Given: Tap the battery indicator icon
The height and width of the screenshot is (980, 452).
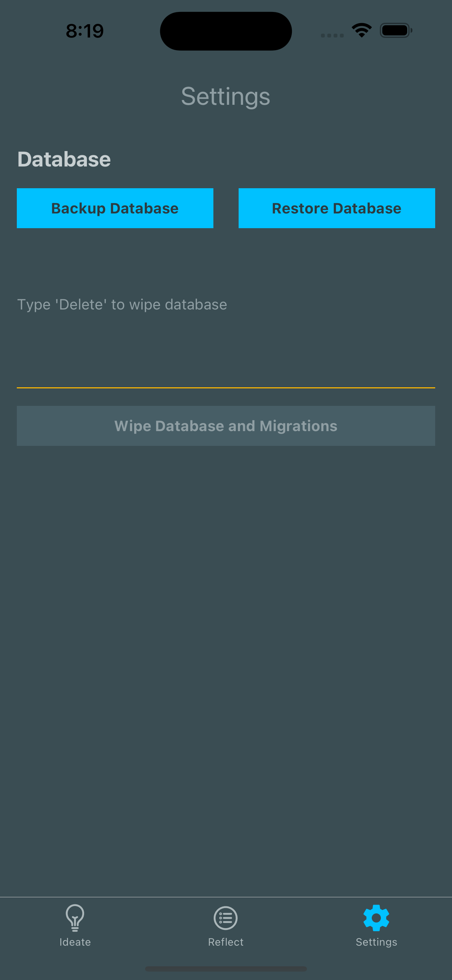Looking at the screenshot, I should [x=396, y=30].
